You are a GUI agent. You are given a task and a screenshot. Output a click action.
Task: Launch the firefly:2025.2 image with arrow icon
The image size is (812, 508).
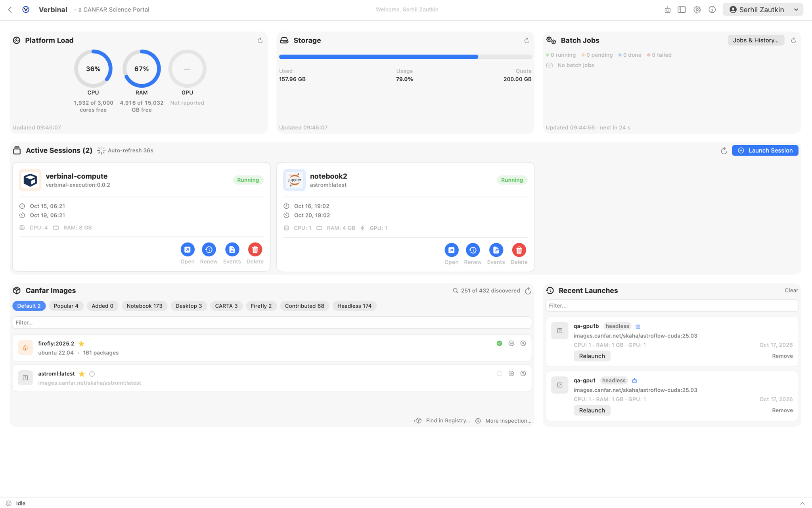tap(511, 343)
